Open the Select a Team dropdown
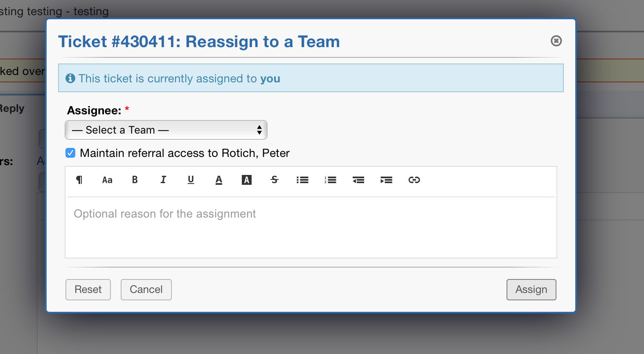Screen dimensions: 644x354 point(166,130)
